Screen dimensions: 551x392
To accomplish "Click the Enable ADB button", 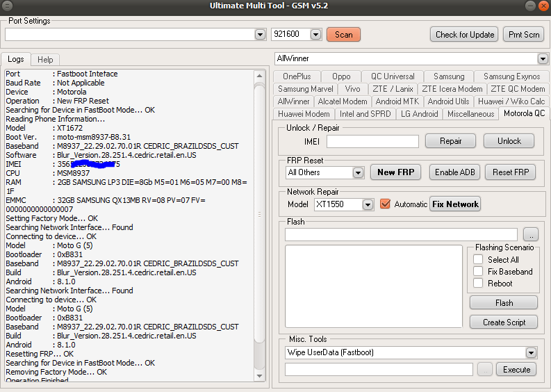I will (454, 172).
